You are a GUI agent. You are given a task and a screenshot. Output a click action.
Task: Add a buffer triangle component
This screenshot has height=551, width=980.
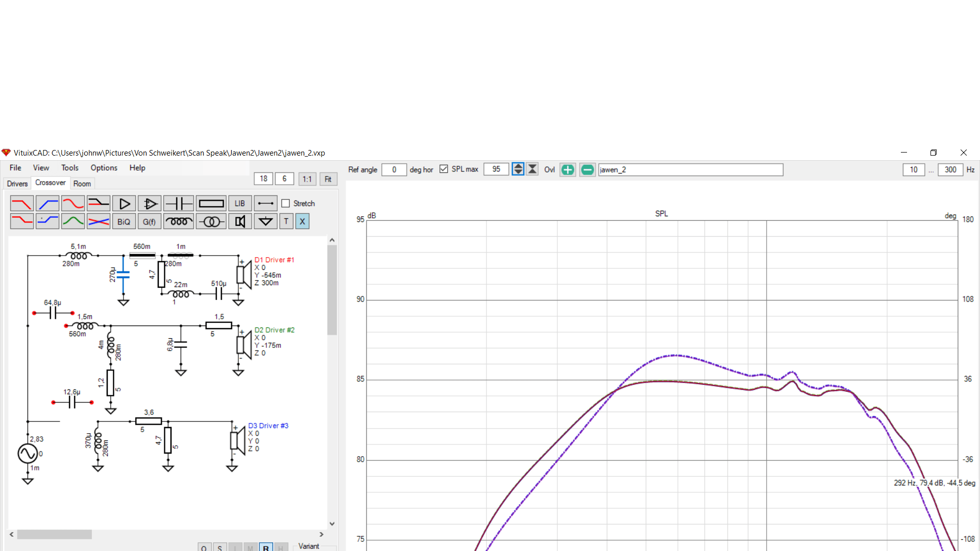pos(124,204)
